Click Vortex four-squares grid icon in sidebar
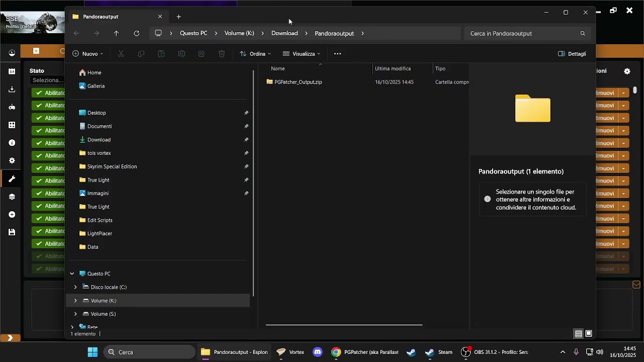The image size is (644, 362). [x=12, y=125]
